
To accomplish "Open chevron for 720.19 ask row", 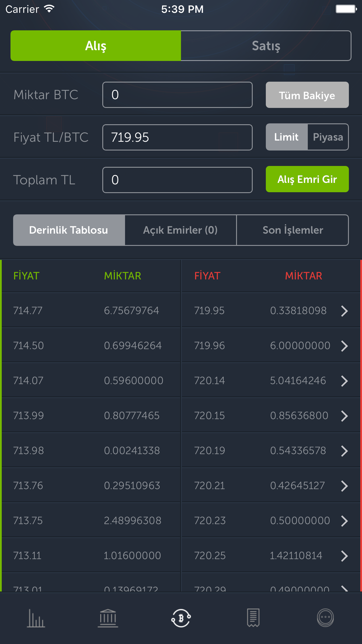I will coord(344,451).
